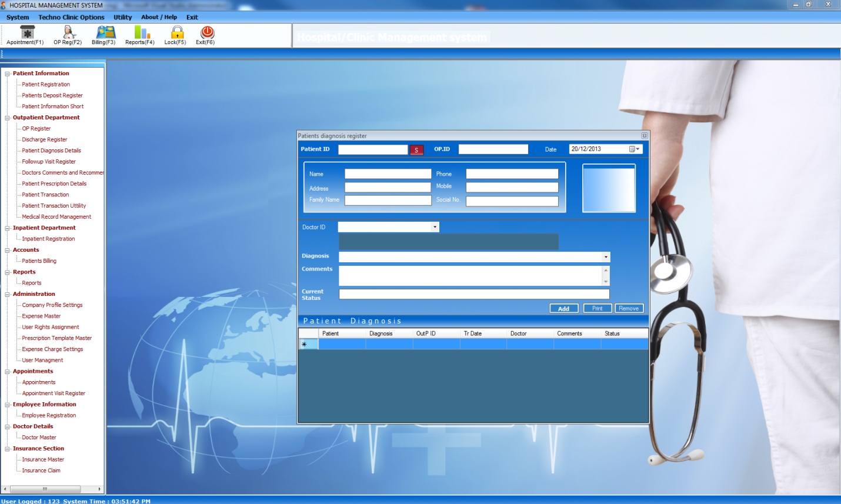Collapse Accounts tree node
This screenshot has height=504, width=841.
[8, 250]
